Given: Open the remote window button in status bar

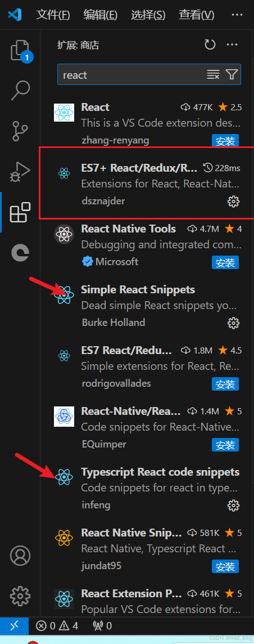Looking at the screenshot, I should 15,625.
